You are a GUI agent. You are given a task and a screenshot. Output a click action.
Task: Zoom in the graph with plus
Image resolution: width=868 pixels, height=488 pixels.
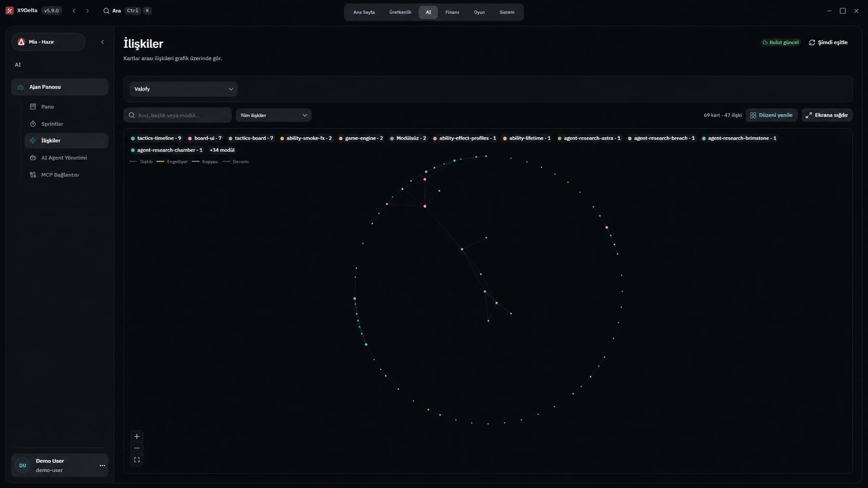point(137,437)
